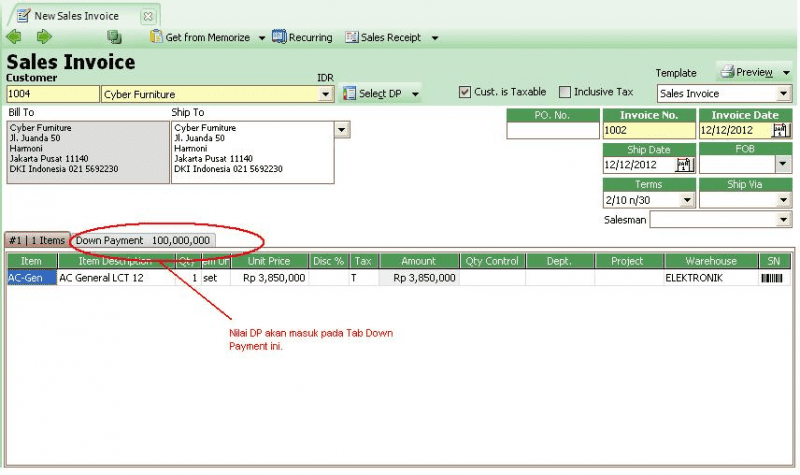Viewport: 800px width, 475px height.
Task: Enable the Inclusive Tax checkbox
Action: click(565, 92)
